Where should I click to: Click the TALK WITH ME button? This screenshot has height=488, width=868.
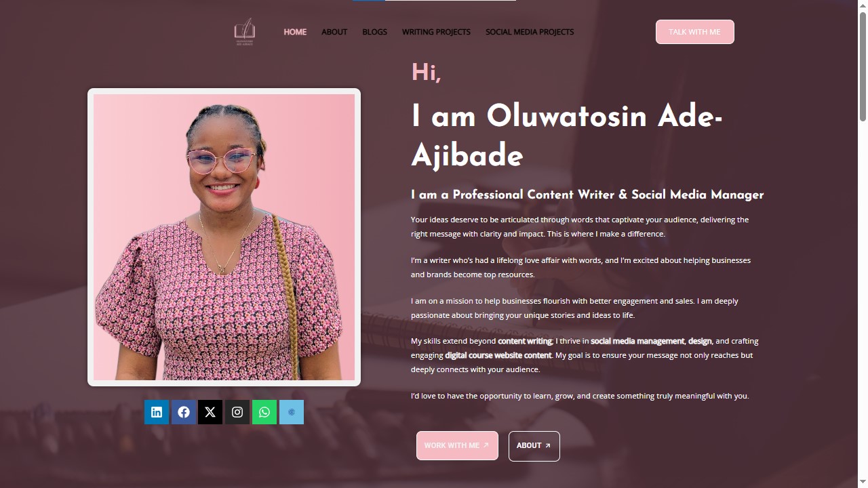click(x=695, y=32)
